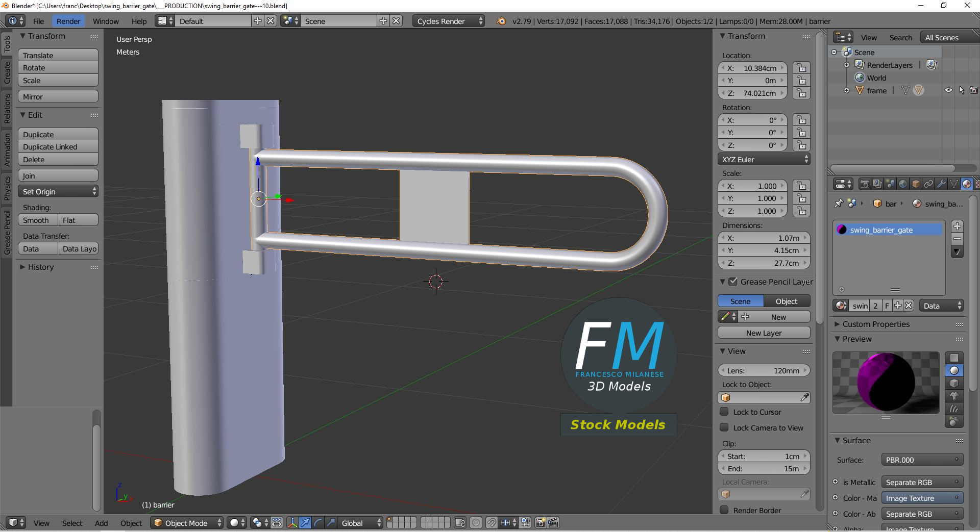Image resolution: width=980 pixels, height=532 pixels.
Task: Open the Cycles Render engine dropdown
Action: tap(449, 21)
